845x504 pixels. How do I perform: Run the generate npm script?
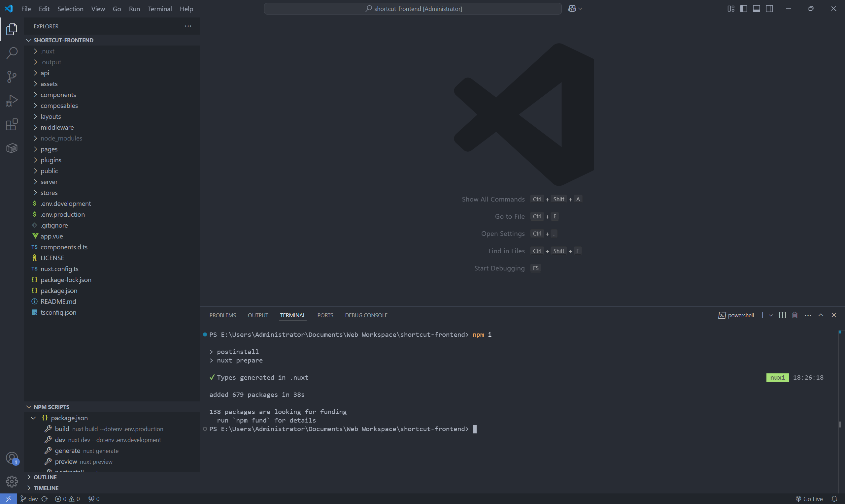click(112, 451)
